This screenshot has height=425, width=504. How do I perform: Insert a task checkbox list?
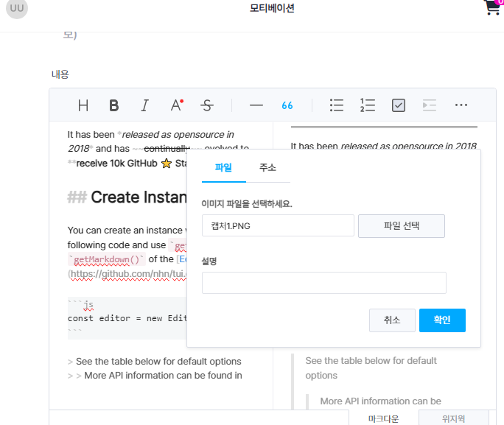click(x=398, y=105)
